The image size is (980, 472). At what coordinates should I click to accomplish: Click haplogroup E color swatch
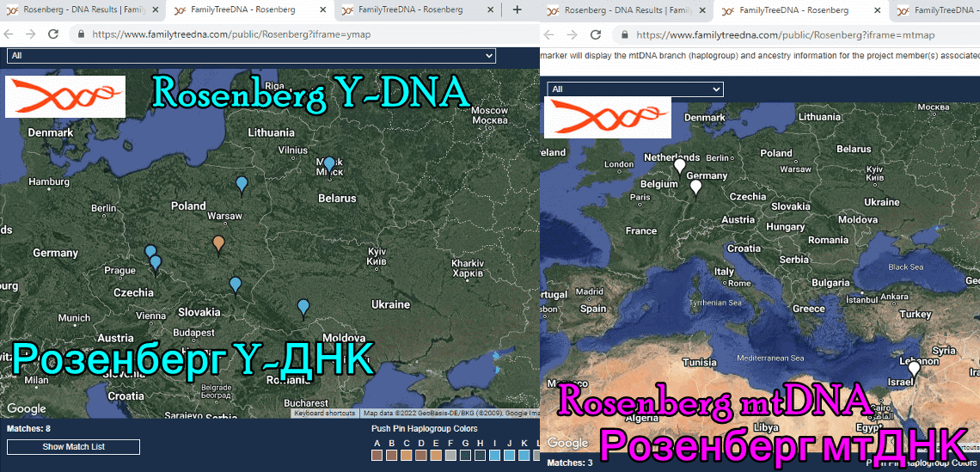(436, 456)
